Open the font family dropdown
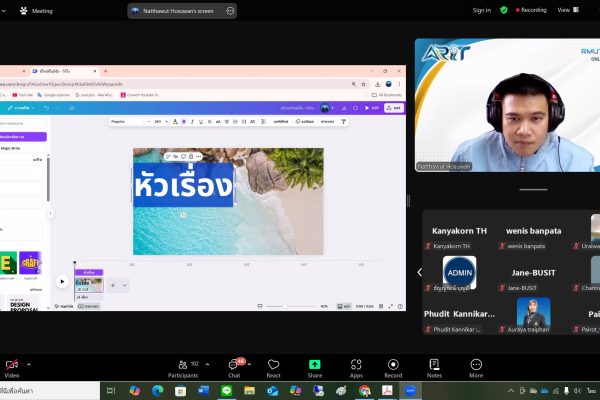This screenshot has height=400, width=600. click(x=127, y=122)
